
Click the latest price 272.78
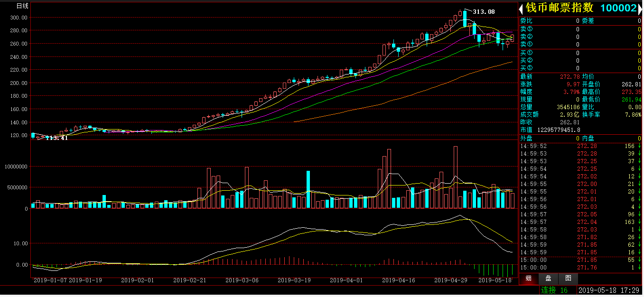[x=569, y=76]
